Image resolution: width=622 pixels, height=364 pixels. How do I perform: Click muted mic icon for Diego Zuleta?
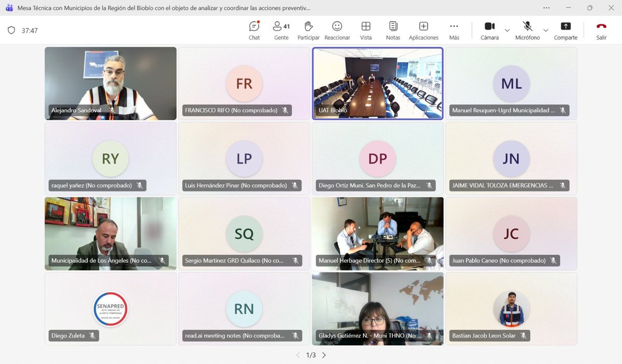coord(92,336)
